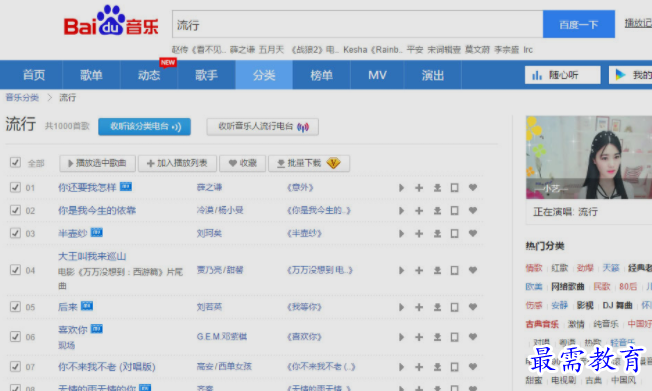Screen dimensions: 652x391
Task: Send song 03 半壶纱 to phone
Action: click(454, 233)
